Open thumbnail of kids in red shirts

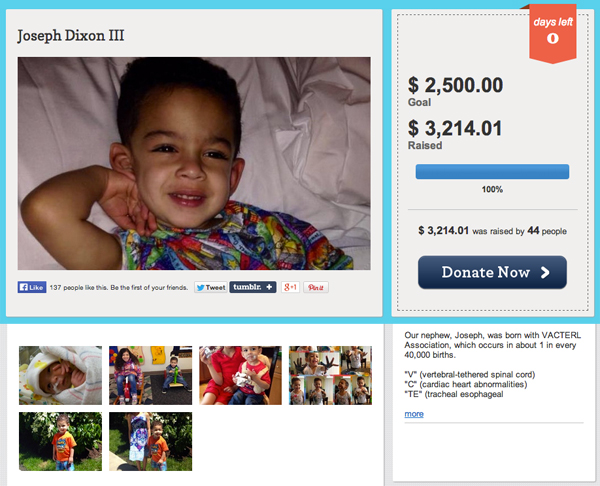(240, 375)
